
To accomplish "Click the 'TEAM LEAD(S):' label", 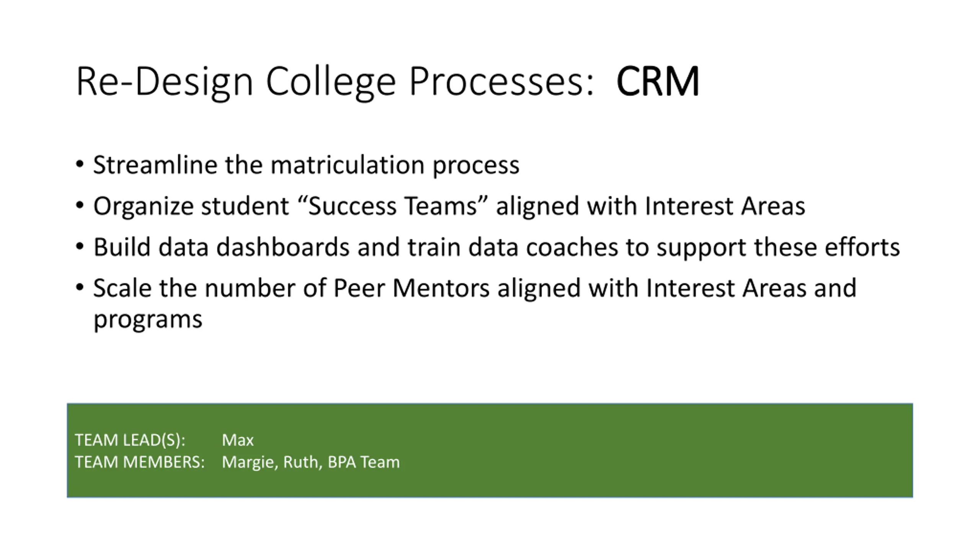I will click(130, 440).
